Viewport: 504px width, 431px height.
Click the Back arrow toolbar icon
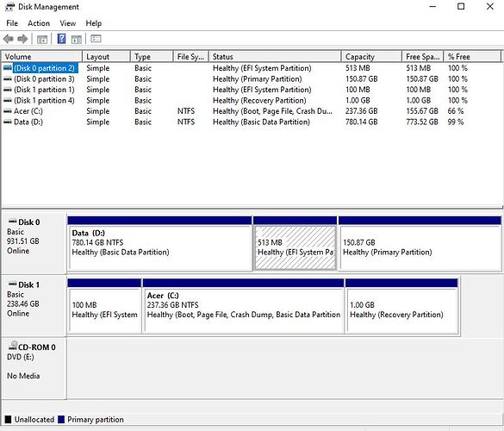point(9,40)
